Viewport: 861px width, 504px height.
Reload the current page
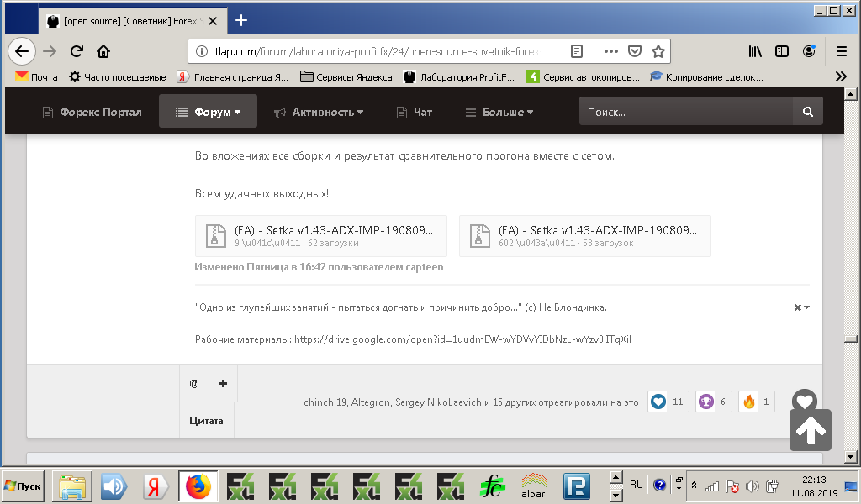(77, 51)
